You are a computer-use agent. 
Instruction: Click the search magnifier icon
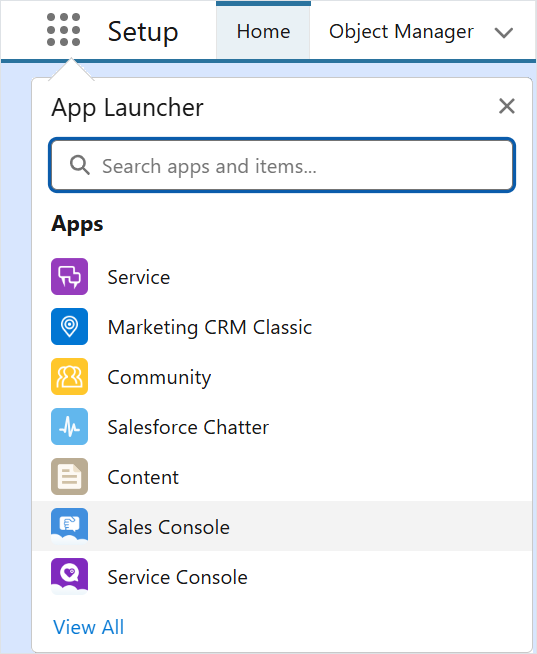[80, 166]
